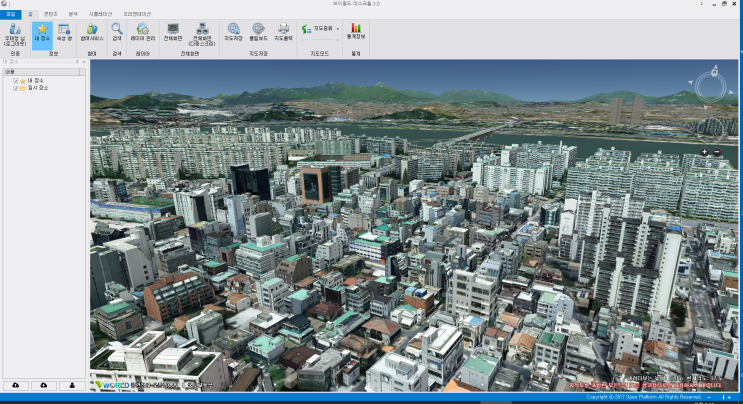Switch to the 콘텐츠 ribbon tab
743x404 pixels.
(52, 14)
